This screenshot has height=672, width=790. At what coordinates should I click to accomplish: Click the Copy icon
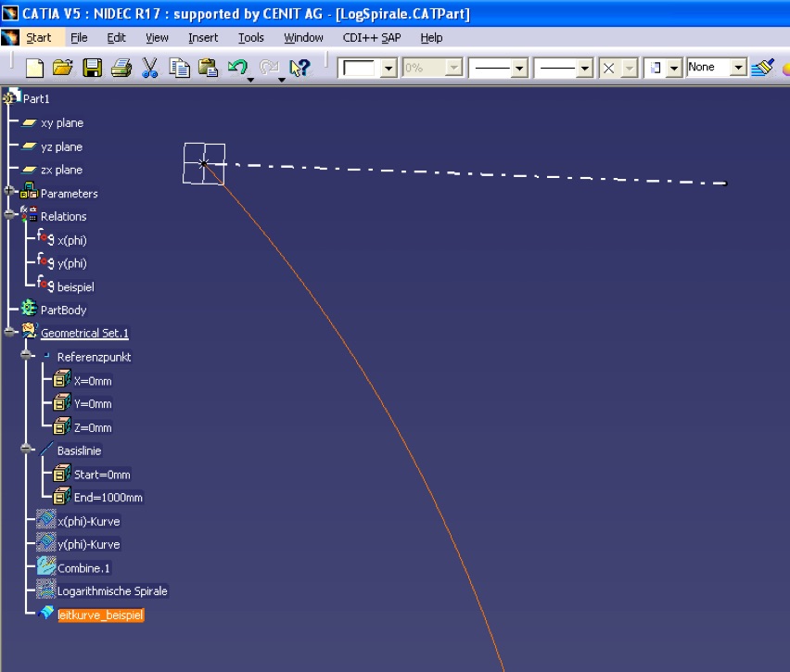(x=179, y=68)
